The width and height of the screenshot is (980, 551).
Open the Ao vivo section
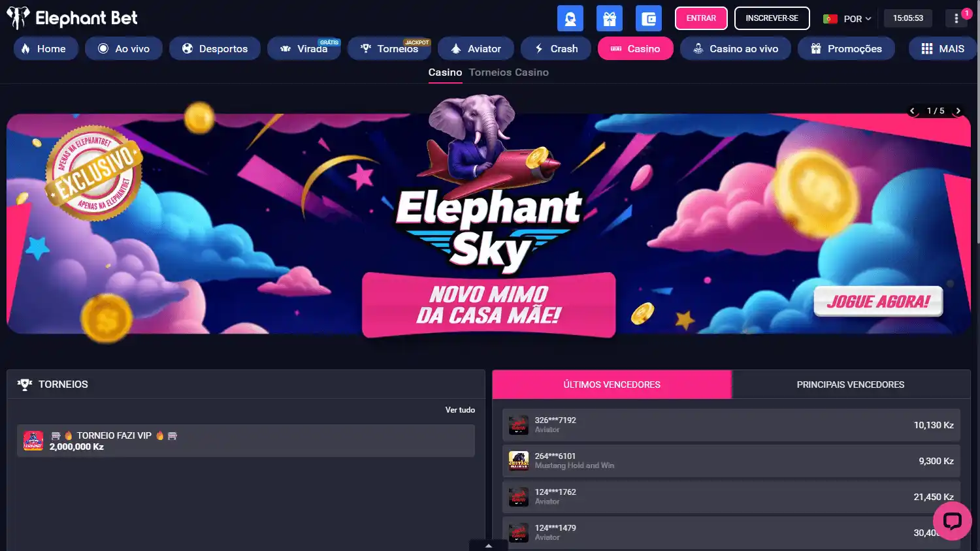pos(123,48)
